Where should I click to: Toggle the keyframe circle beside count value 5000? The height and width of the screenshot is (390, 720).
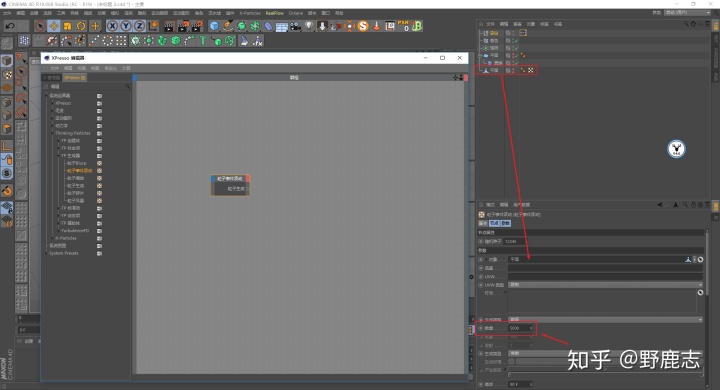point(481,328)
